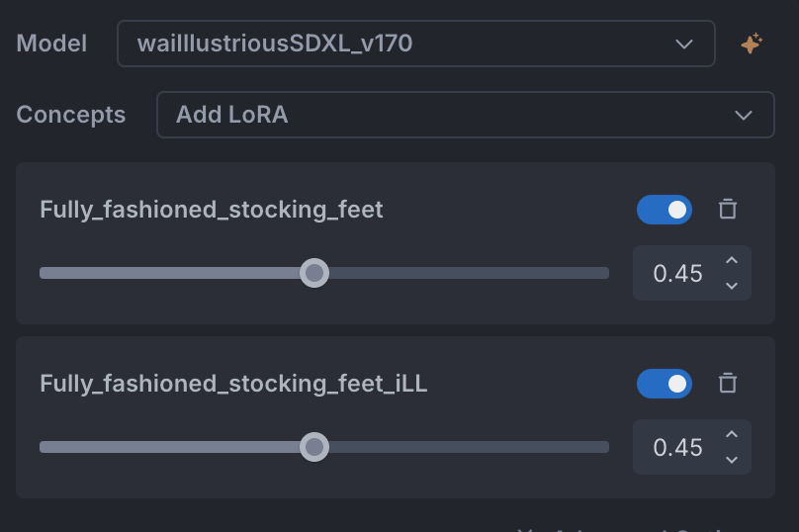This screenshot has width=799, height=532.
Task: Click the sparkle icon beside the Model selector
Action: pyautogui.click(x=752, y=44)
